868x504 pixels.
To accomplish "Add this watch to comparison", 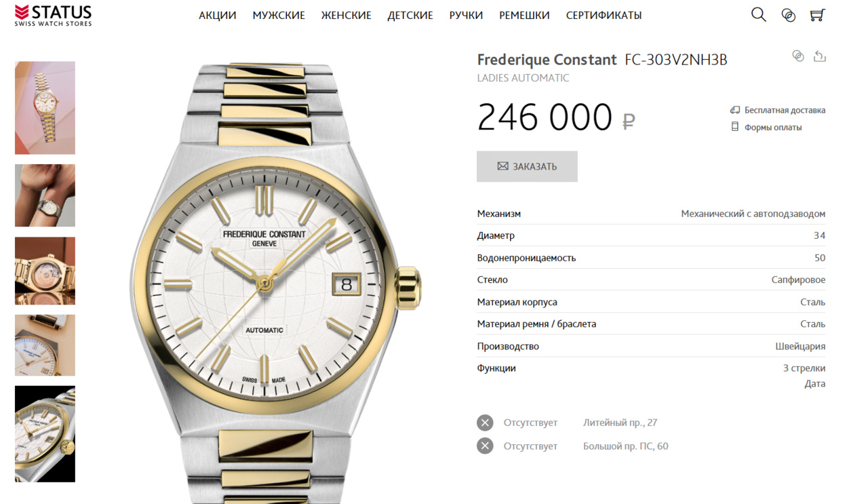I will pyautogui.click(x=798, y=56).
